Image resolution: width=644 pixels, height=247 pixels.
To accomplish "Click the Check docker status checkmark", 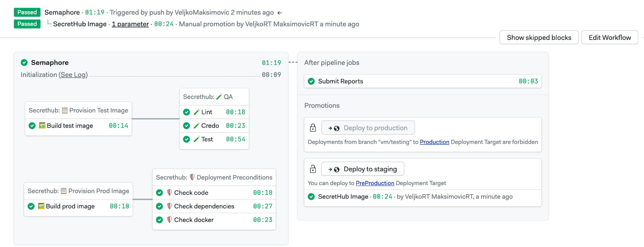I will tap(159, 220).
